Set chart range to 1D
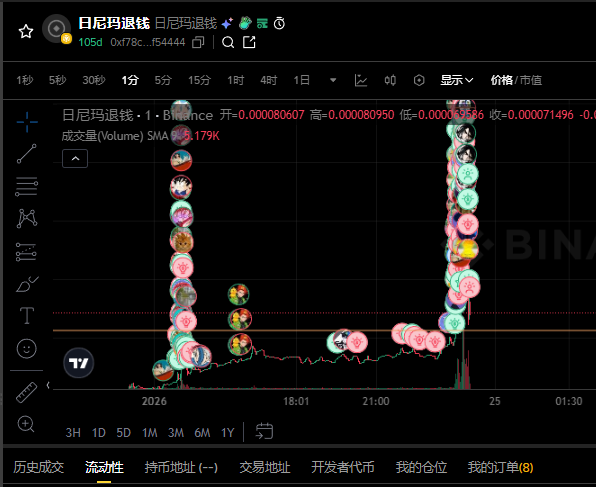 coord(99,433)
